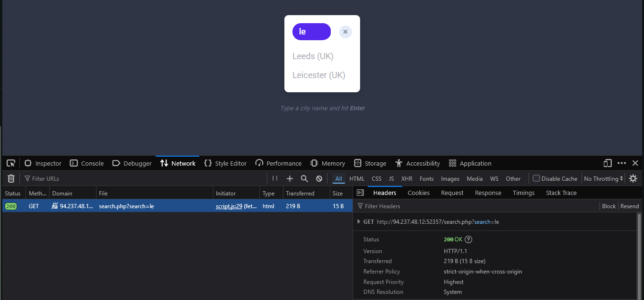Image resolution: width=644 pixels, height=300 pixels.
Task: Pause network recording
Action: pos(275,178)
